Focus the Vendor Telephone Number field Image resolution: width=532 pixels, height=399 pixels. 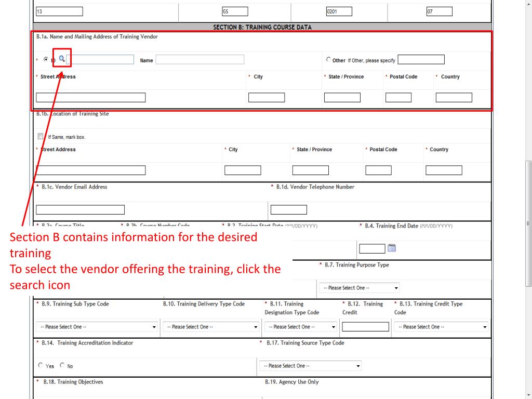(289, 210)
